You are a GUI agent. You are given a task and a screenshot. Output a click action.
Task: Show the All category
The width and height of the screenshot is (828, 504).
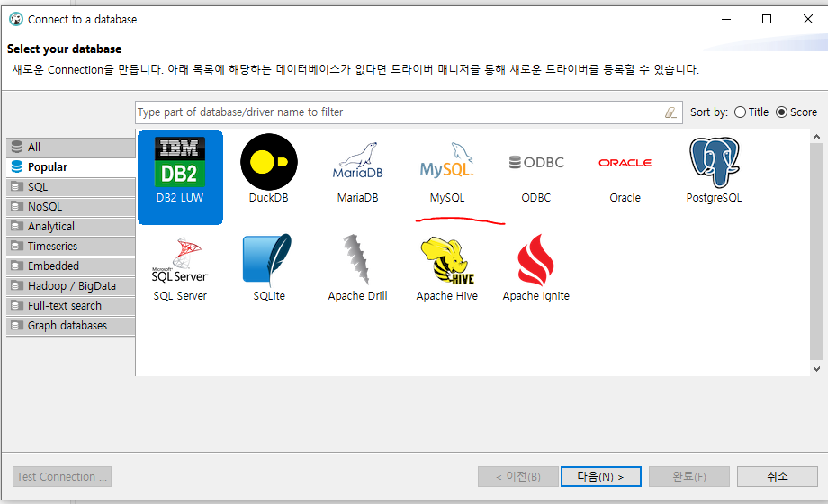(71, 148)
